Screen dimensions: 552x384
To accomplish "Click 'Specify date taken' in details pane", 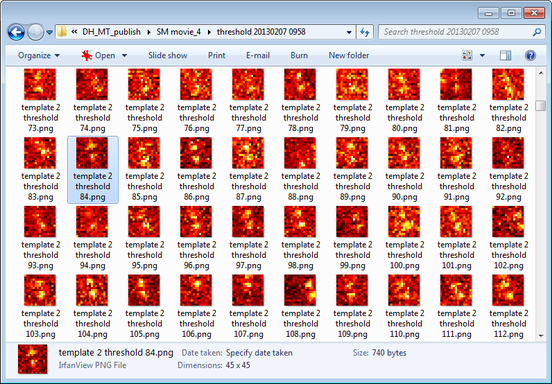I will pyautogui.click(x=259, y=353).
